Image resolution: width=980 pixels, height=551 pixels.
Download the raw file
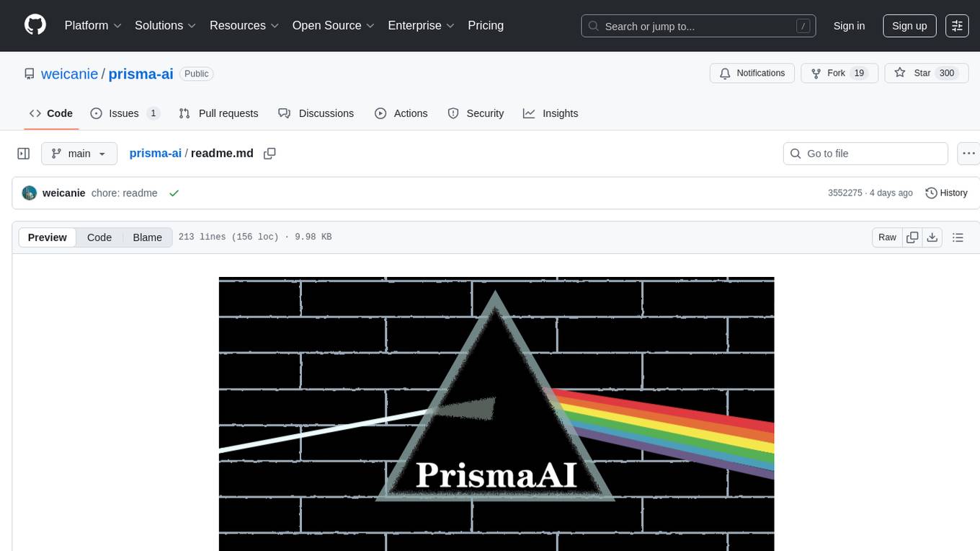pos(932,237)
